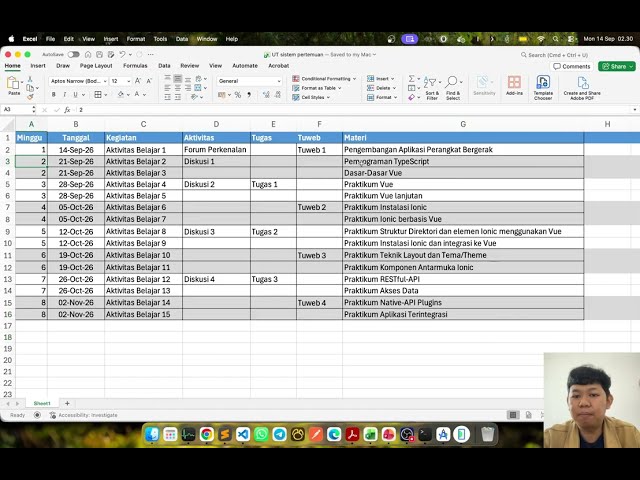
Task: Switch to the Formulas ribbon tab
Action: click(135, 66)
